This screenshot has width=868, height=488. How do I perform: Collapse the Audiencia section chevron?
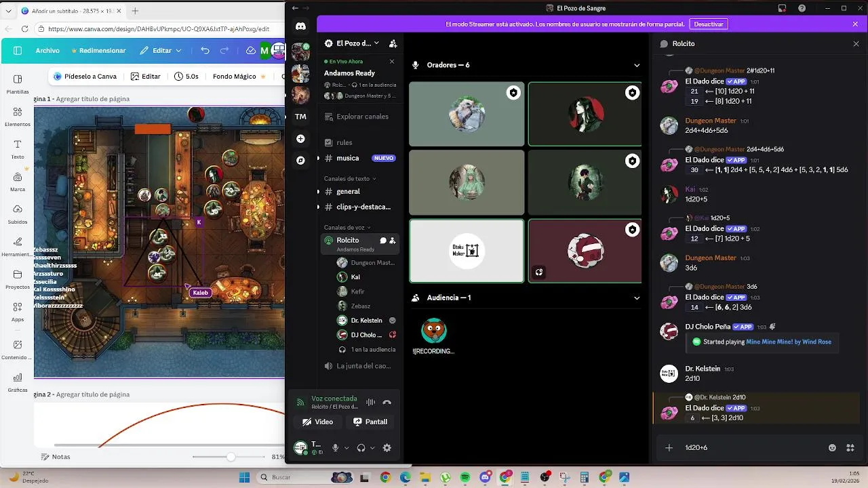click(x=636, y=298)
